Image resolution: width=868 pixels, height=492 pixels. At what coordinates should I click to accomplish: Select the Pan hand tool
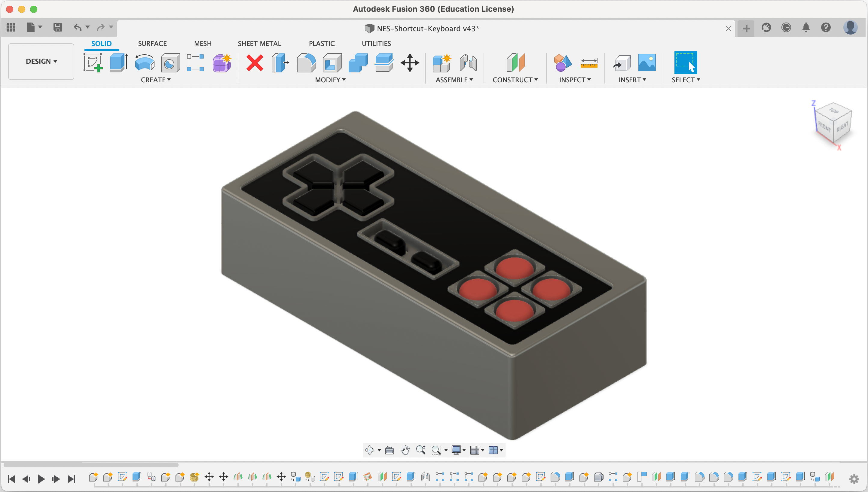pyautogui.click(x=405, y=450)
